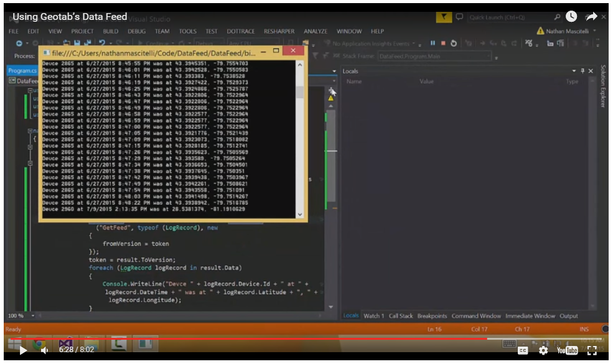Click the red Stop Debugging icon
613x364 pixels.
(x=442, y=44)
